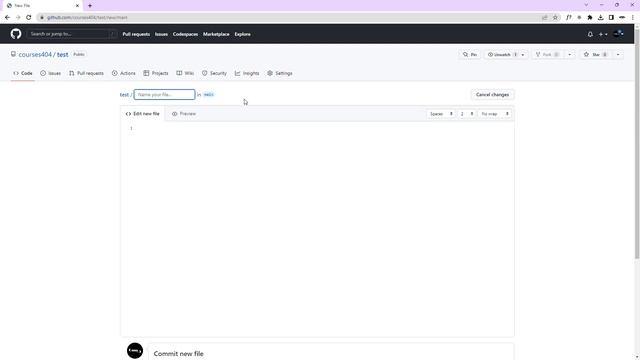Open Pull requests in top navigation
Image resolution: width=640 pixels, height=360 pixels.
(136, 34)
